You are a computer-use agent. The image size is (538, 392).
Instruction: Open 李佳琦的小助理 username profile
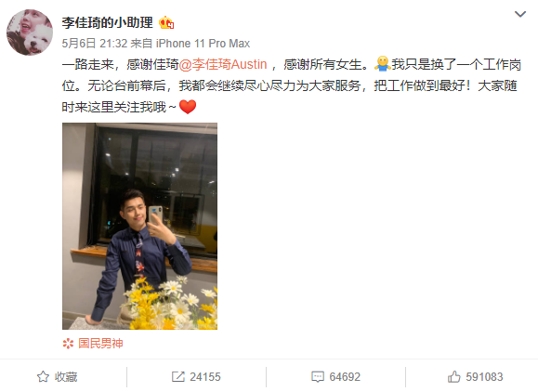108,22
